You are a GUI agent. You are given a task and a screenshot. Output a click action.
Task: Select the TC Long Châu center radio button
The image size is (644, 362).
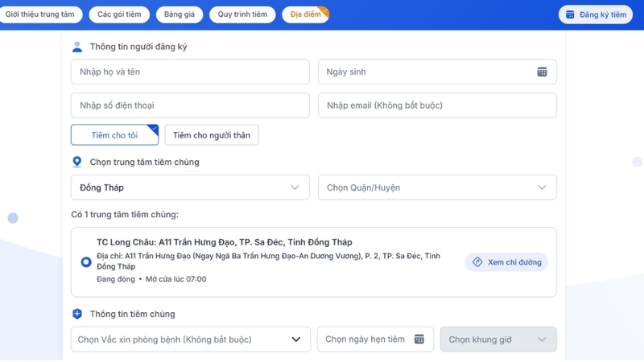point(86,262)
